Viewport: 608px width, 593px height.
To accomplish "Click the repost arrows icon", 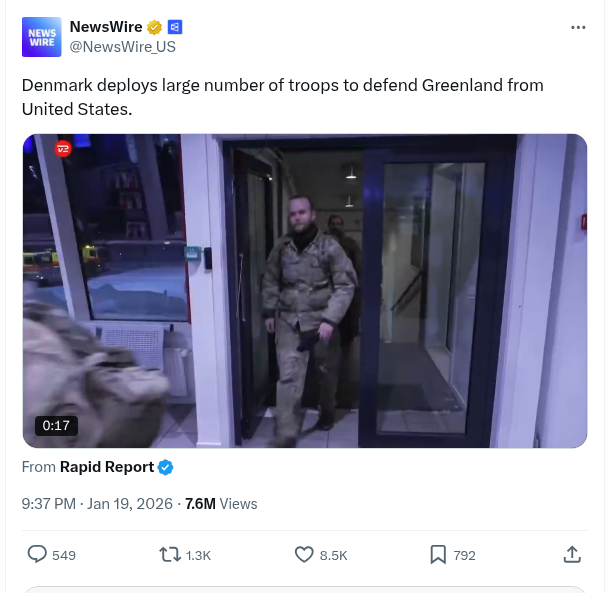I will point(170,555).
